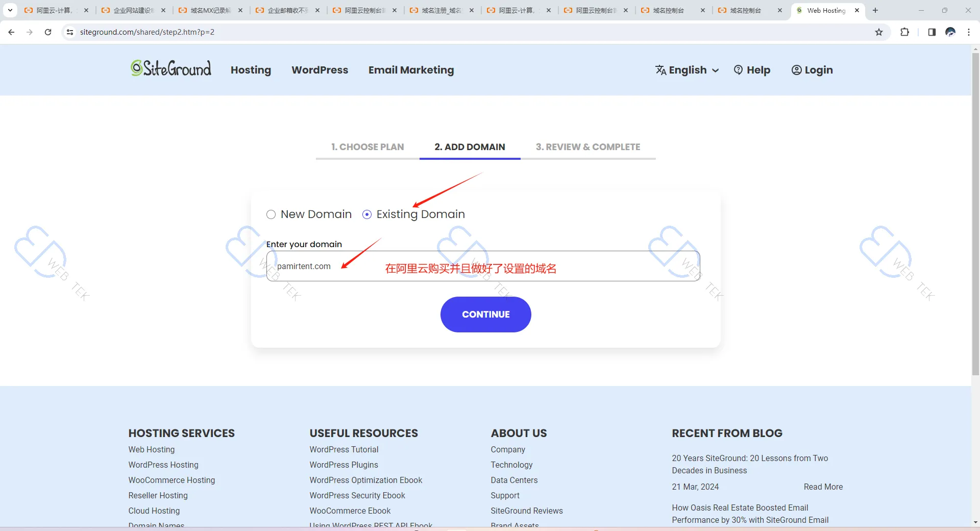Close the 域名MX记录 tab
The height and width of the screenshot is (531, 980).
click(x=240, y=10)
